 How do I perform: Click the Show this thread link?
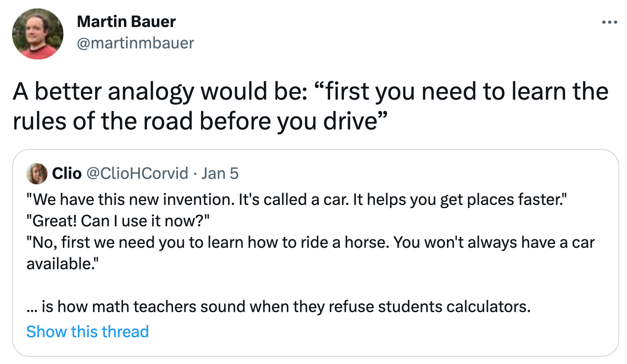pos(88,332)
